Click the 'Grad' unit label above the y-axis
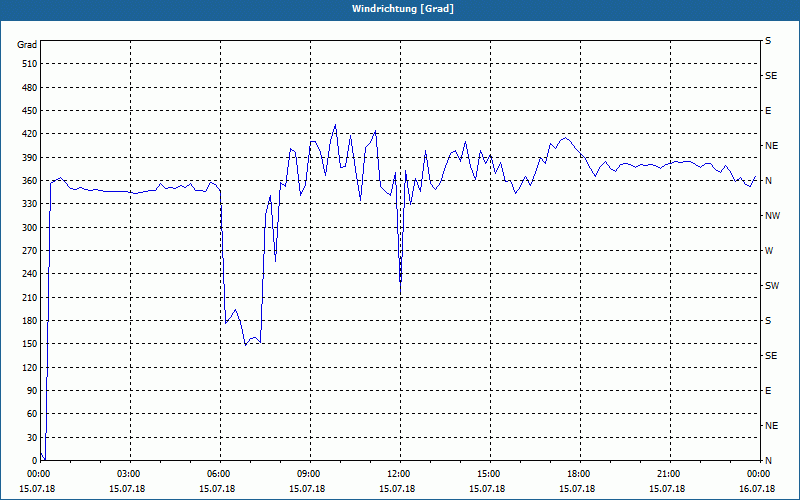Screen dimensions: 800x500 click(27, 45)
